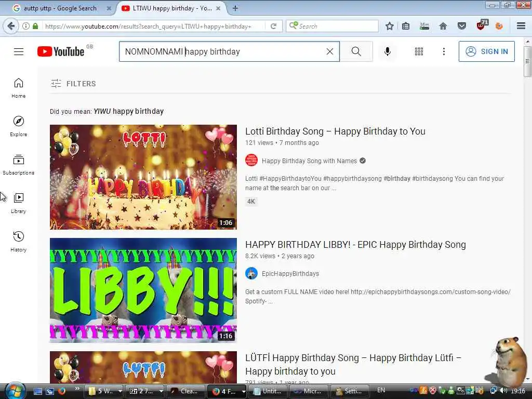532x399 pixels.
Task: Open Library in the sidebar
Action: [x=19, y=203]
